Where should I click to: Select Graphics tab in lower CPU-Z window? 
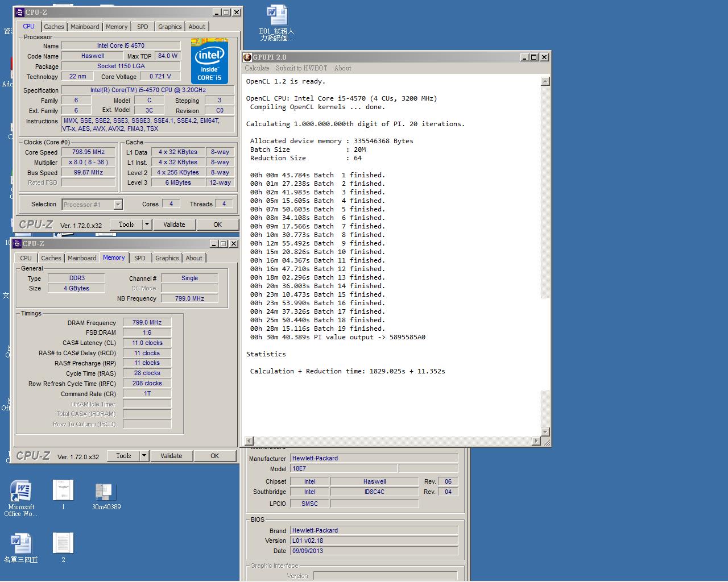click(167, 258)
